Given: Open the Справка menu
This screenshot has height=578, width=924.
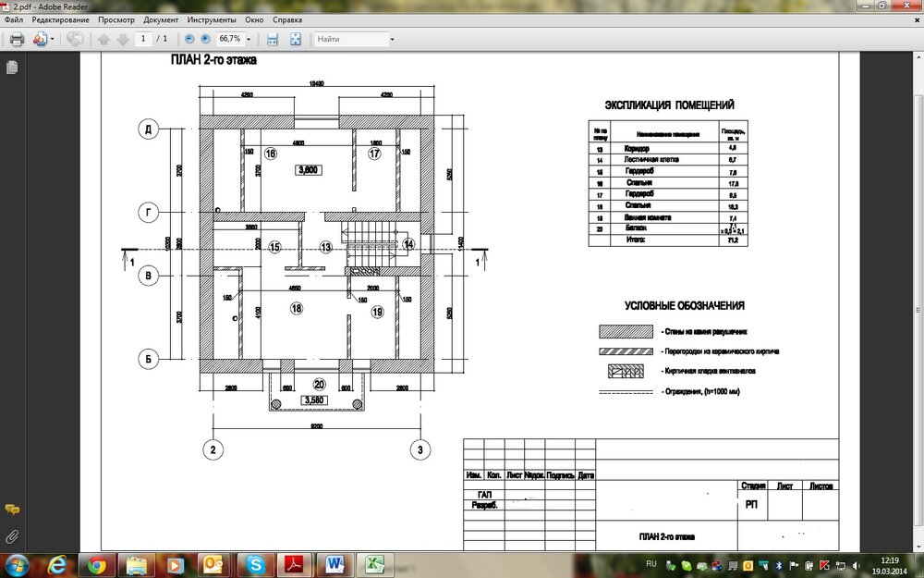Looking at the screenshot, I should point(287,19).
